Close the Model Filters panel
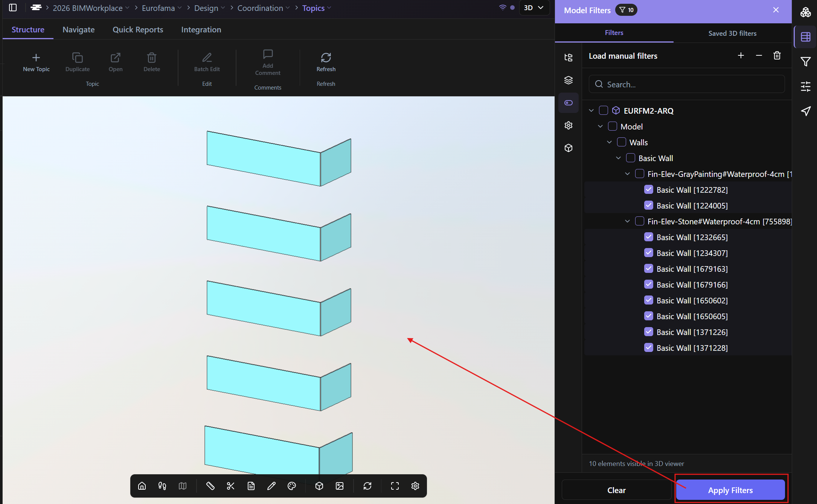 (776, 10)
